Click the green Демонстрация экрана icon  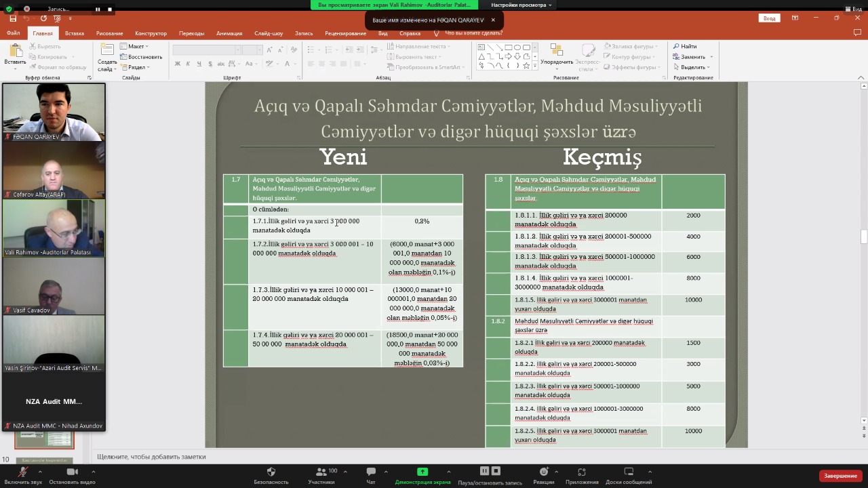coord(422,472)
